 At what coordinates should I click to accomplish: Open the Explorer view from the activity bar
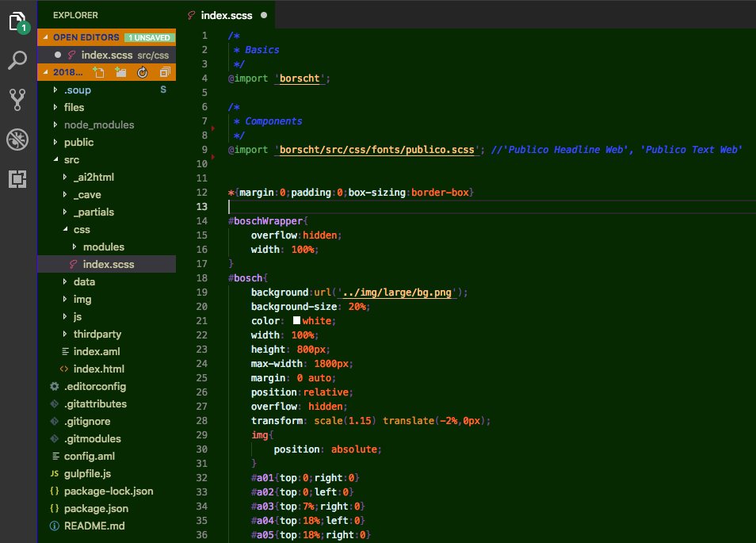(18, 22)
